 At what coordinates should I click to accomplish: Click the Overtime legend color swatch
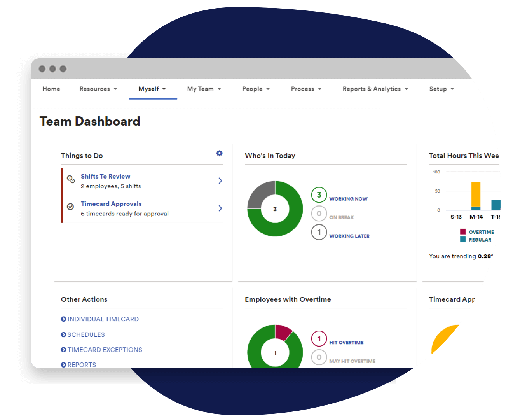[x=462, y=231]
